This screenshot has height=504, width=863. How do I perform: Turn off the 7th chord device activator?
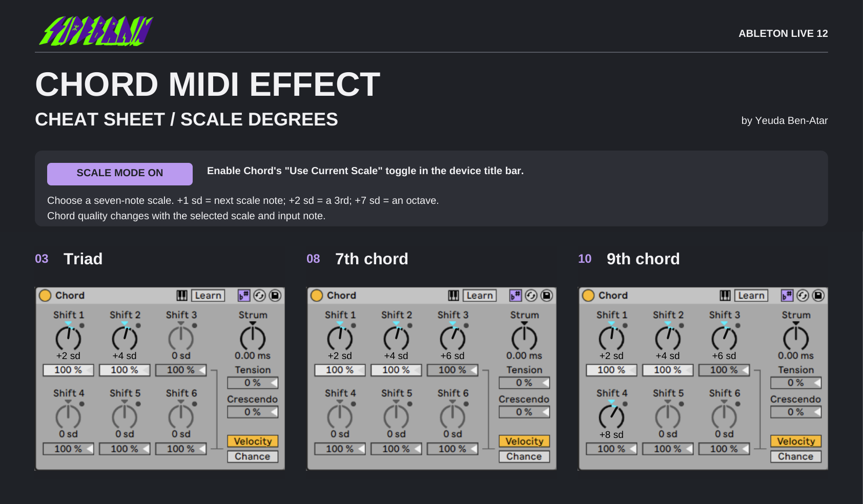[x=317, y=296]
